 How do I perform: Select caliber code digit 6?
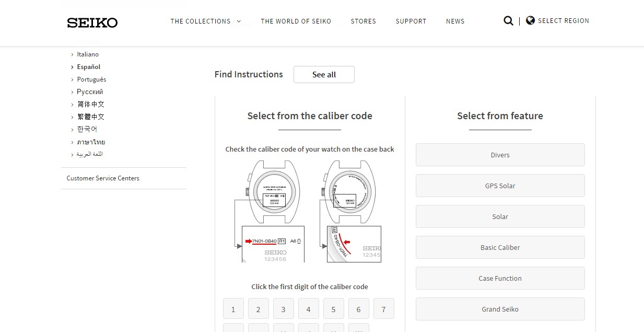(x=358, y=309)
